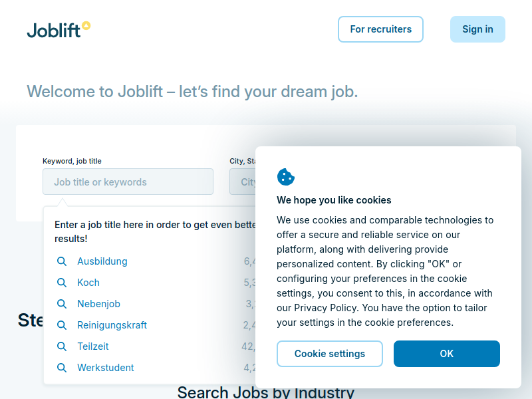Click the cookie icon in the dialog
This screenshot has width=532, height=399.
coord(286,177)
